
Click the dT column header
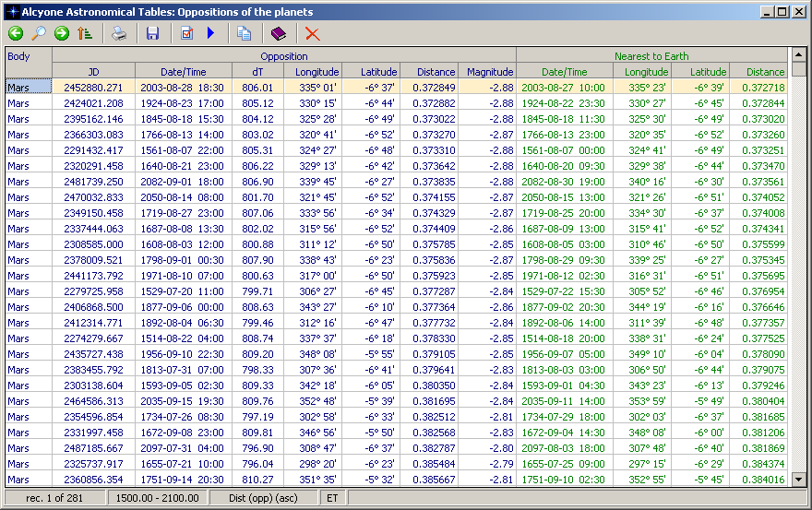click(257, 71)
